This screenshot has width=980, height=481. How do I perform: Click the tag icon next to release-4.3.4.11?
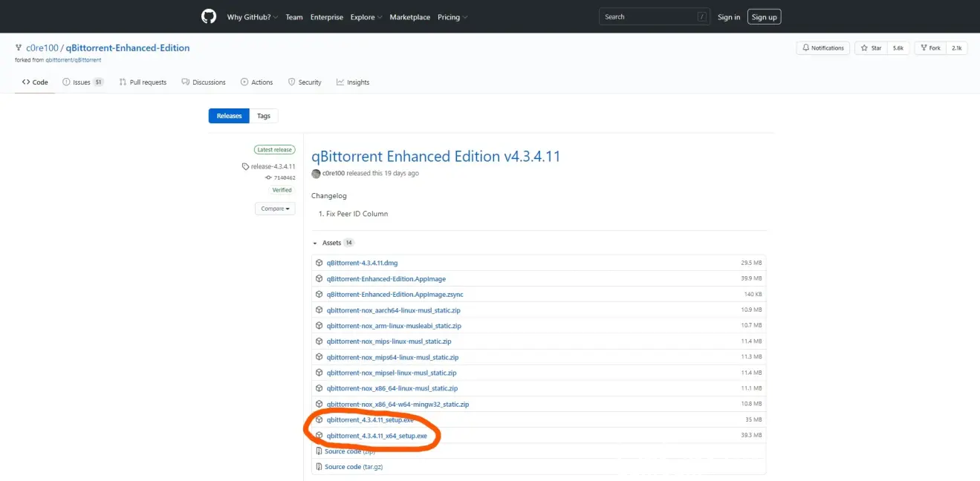[x=246, y=166]
